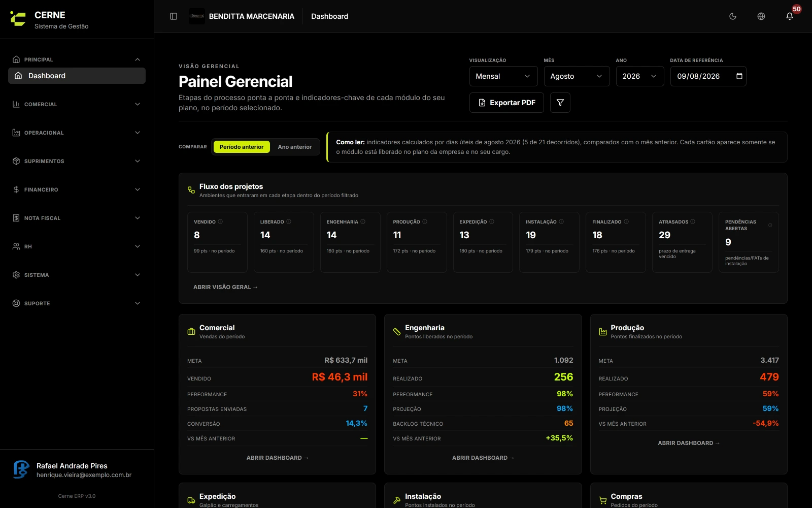Click the Sistema gear icon
812x508 pixels.
click(x=16, y=275)
